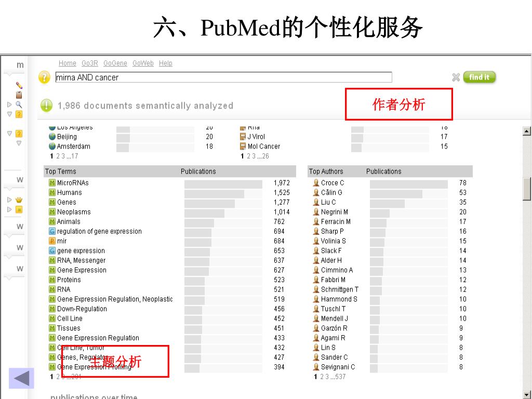Click the journal icon beside Mol Cancer
The width and height of the screenshot is (532, 399).
coord(243,146)
